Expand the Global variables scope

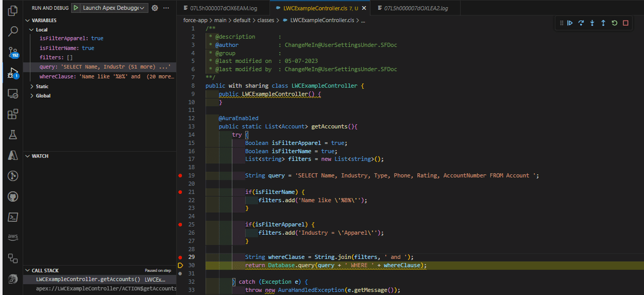pos(32,96)
